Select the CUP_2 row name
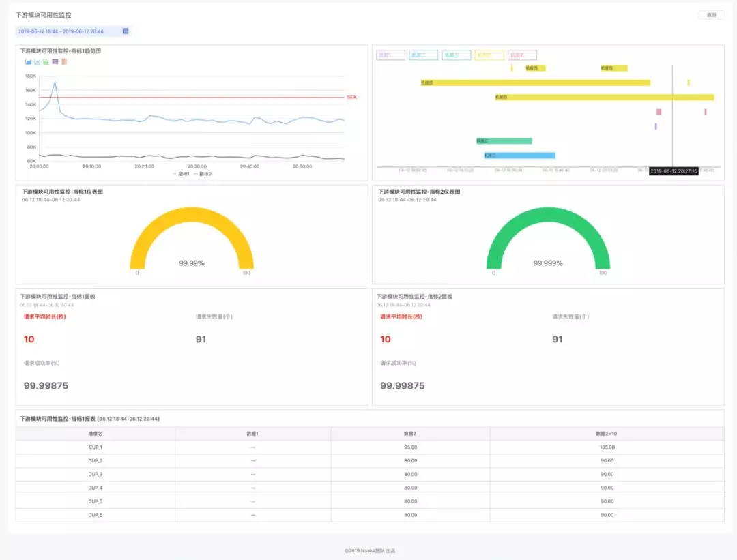 tap(96, 461)
